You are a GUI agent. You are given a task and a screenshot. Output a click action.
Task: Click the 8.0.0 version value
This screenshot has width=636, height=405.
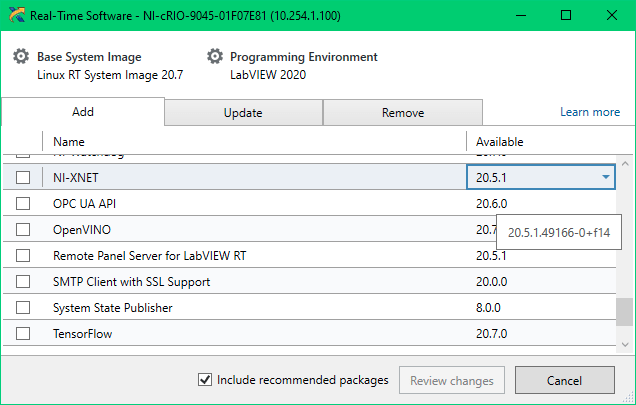(488, 308)
